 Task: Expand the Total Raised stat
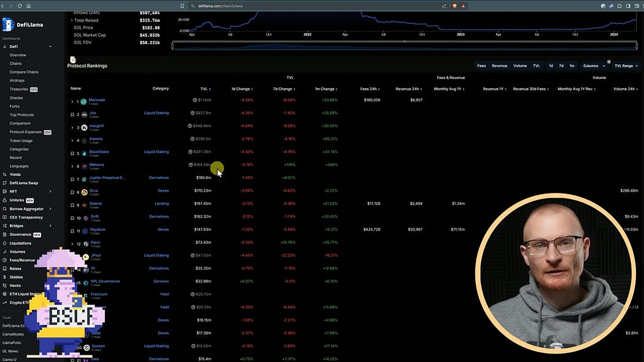pos(72,20)
